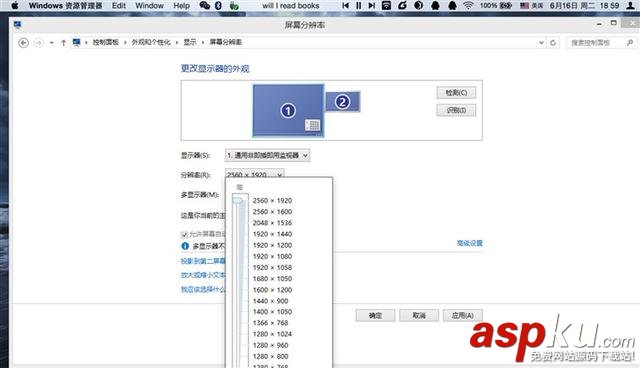This screenshot has height=368, width=640.
Task: Skip to next track in menu bar
Action: pyautogui.click(x=371, y=6)
